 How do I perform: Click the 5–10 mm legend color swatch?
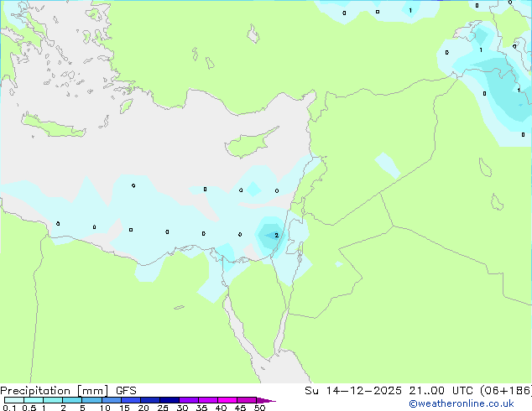[x=92, y=400]
